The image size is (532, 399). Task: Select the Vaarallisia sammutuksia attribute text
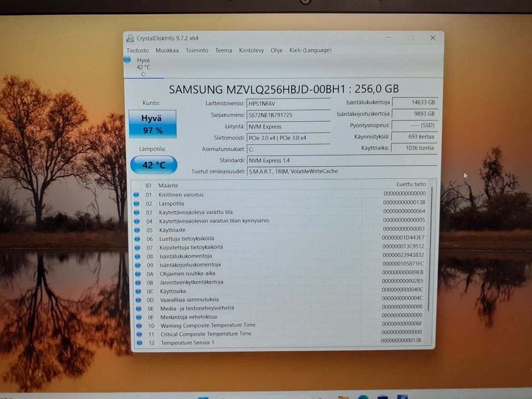[x=190, y=300]
